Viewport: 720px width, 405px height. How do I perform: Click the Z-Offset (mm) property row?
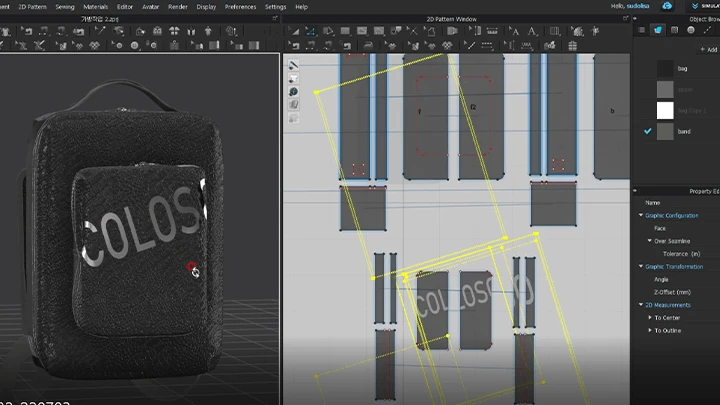(677, 292)
